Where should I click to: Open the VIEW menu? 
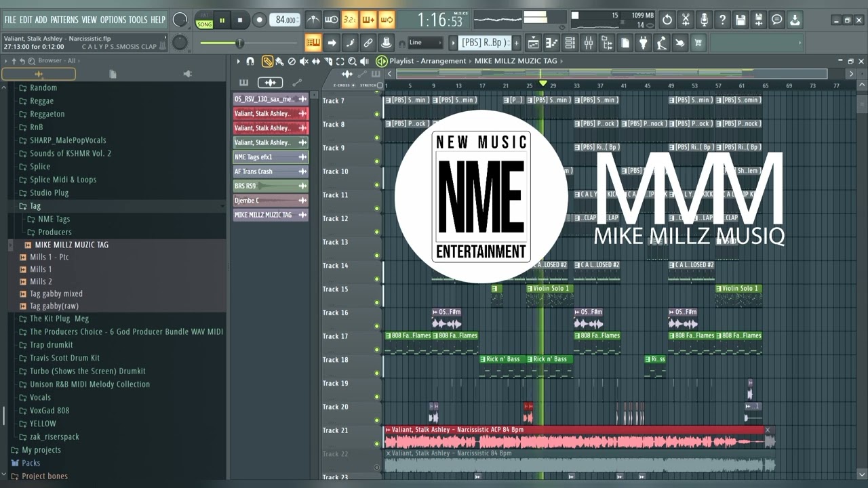click(90, 20)
